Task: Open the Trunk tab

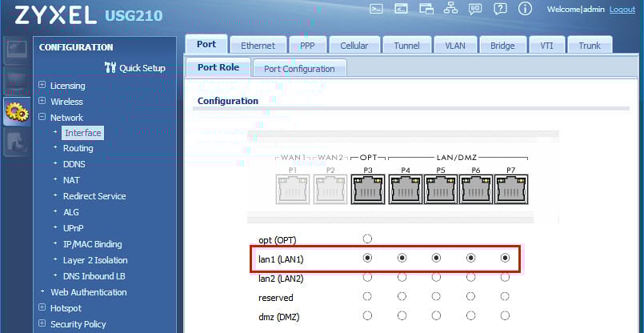Action: tap(590, 45)
